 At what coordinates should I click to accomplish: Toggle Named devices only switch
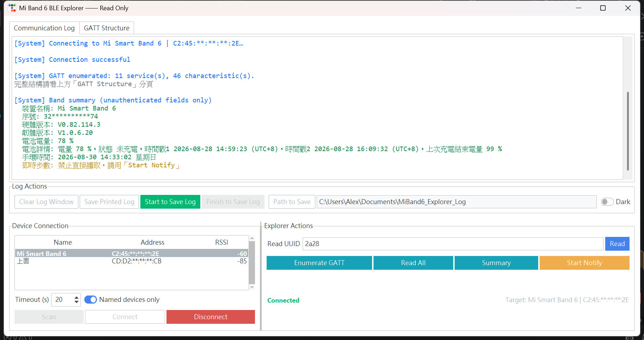click(x=91, y=299)
